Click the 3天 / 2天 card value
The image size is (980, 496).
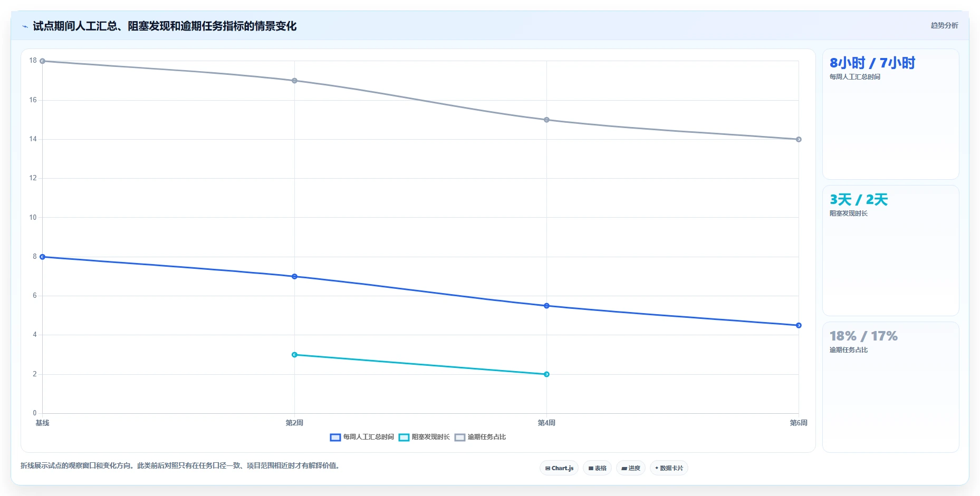859,200
